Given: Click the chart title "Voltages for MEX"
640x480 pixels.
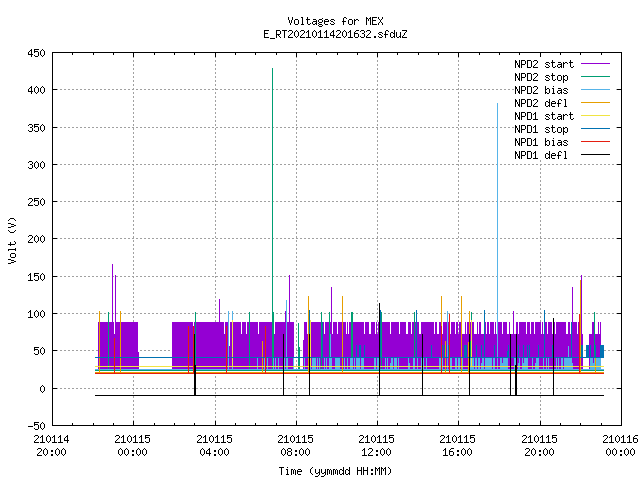Looking at the screenshot, I should click(x=335, y=21).
